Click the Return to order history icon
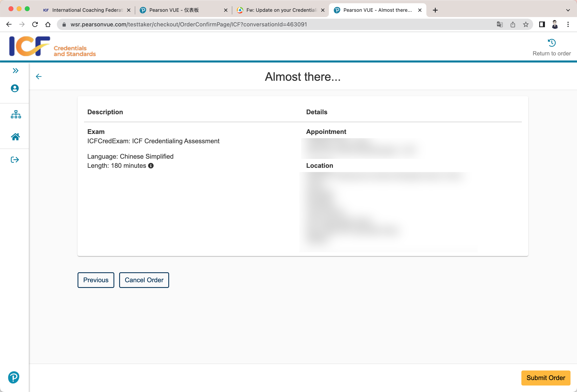 point(551,43)
